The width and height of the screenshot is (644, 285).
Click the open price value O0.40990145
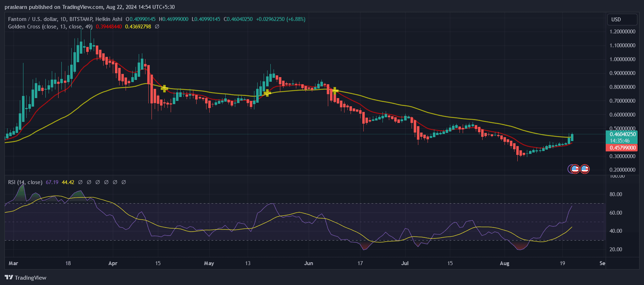pos(141,19)
